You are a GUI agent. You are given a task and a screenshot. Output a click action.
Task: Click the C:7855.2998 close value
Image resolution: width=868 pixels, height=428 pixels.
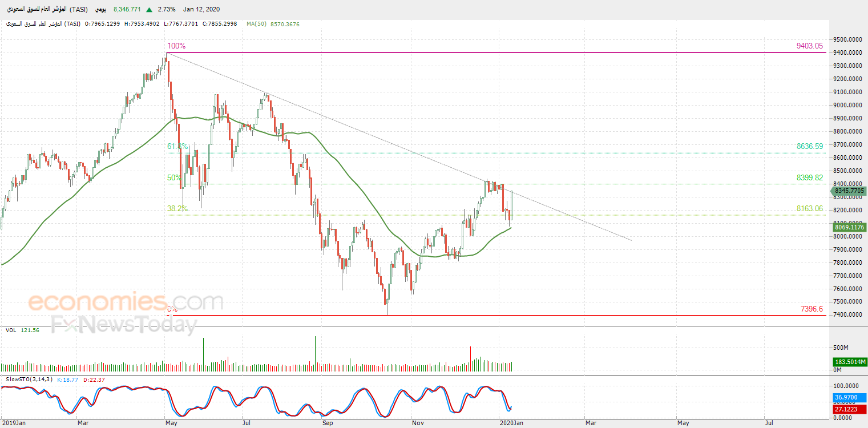point(220,24)
